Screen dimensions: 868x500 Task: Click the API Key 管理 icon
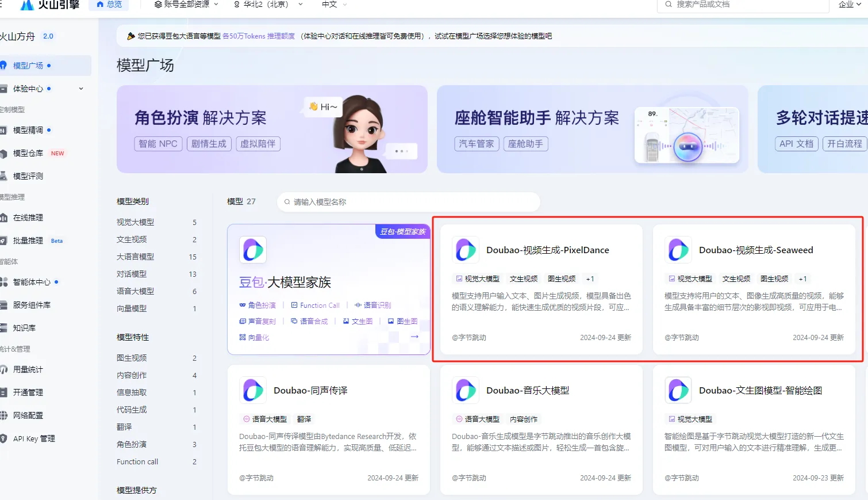pos(3,438)
